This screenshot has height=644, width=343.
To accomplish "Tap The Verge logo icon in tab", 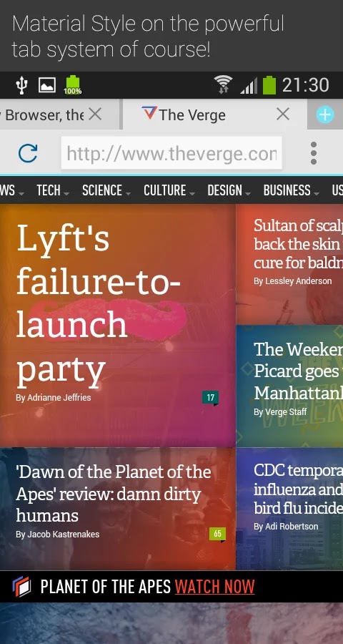I will [x=149, y=112].
